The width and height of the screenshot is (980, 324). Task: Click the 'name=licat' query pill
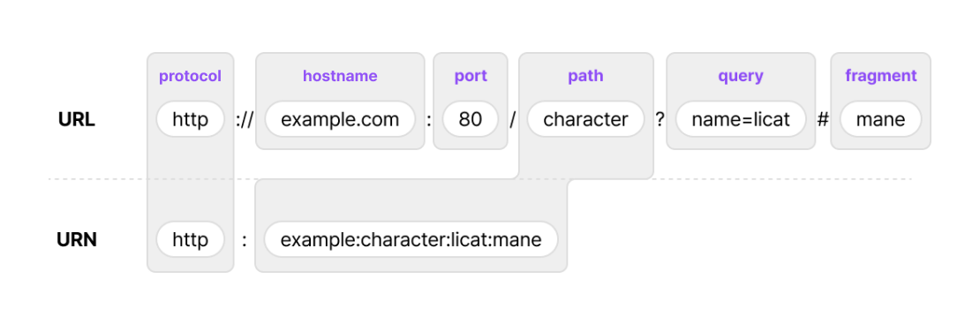(741, 119)
